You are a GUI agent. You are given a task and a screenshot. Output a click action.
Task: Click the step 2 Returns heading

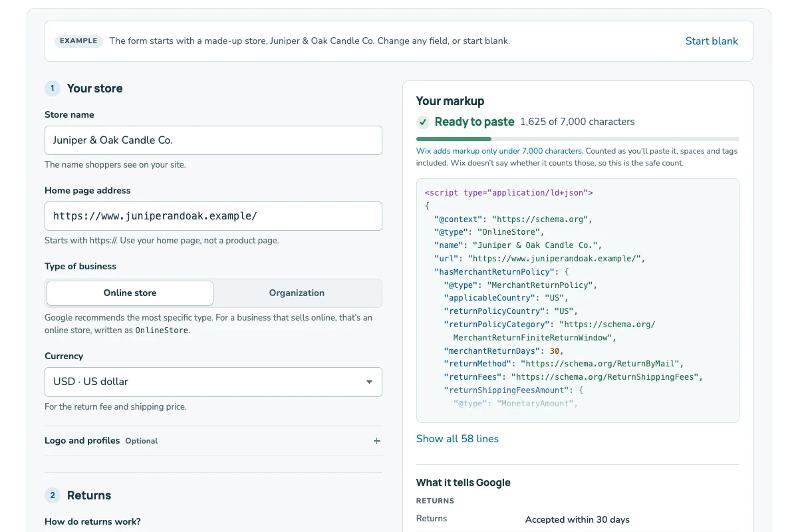coord(89,495)
